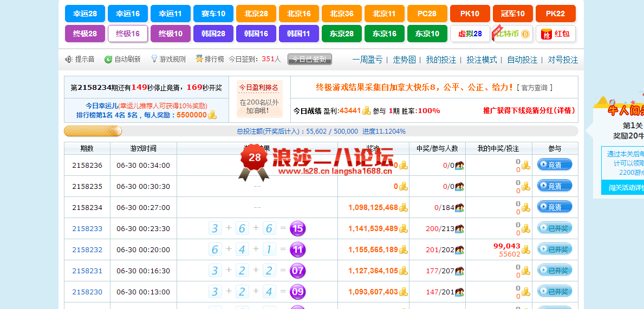Click the jackpot coin icon for period 2158232
The image size is (644, 309).
click(403, 250)
